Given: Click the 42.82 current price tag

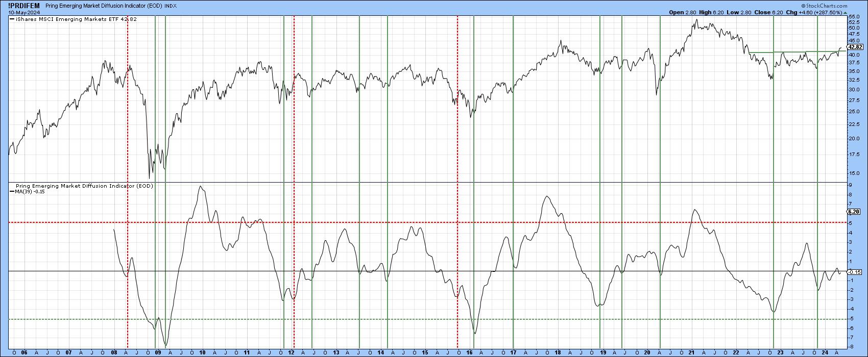Looking at the screenshot, I should (x=855, y=47).
